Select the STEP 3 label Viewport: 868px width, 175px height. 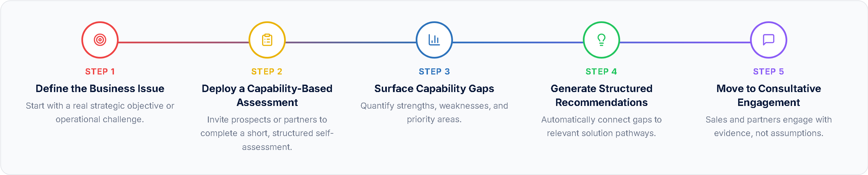click(434, 72)
